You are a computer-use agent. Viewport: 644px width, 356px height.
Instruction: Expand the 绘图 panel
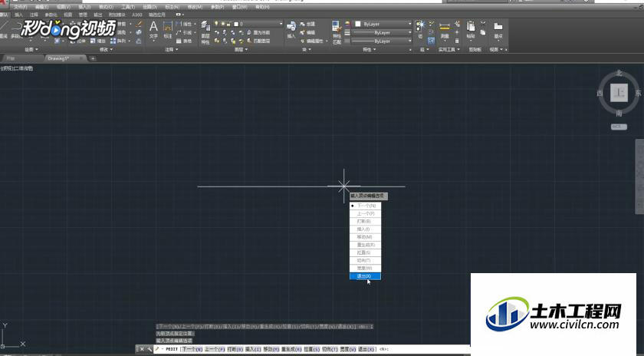[x=31, y=50]
